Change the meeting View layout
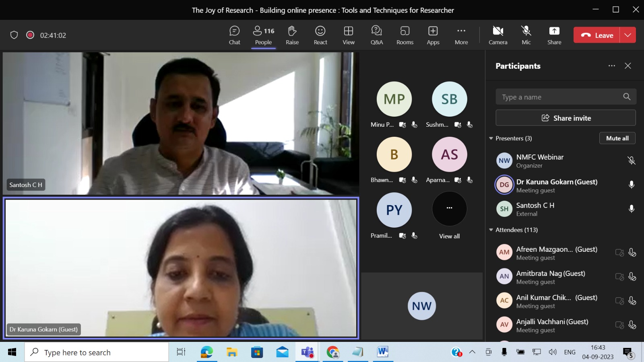This screenshot has width=644, height=362. click(x=349, y=35)
